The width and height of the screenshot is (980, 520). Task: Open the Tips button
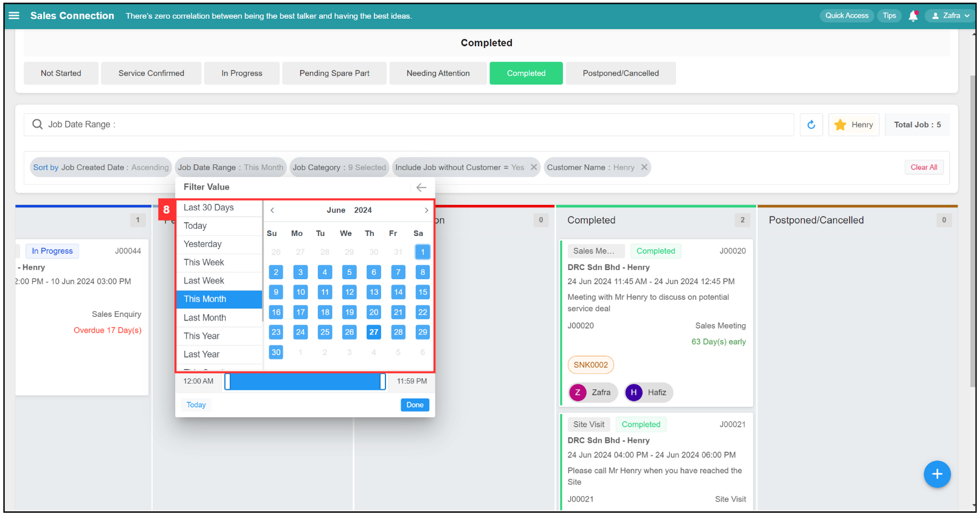point(889,16)
